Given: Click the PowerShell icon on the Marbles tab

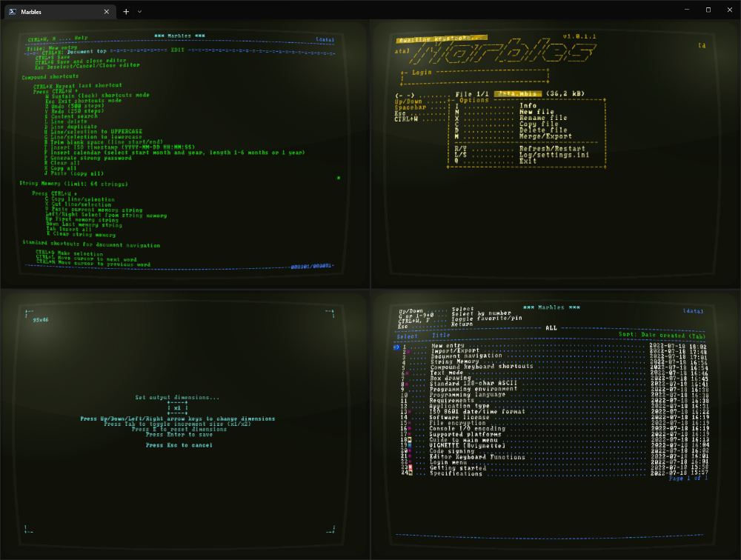Looking at the screenshot, I should coord(13,12).
